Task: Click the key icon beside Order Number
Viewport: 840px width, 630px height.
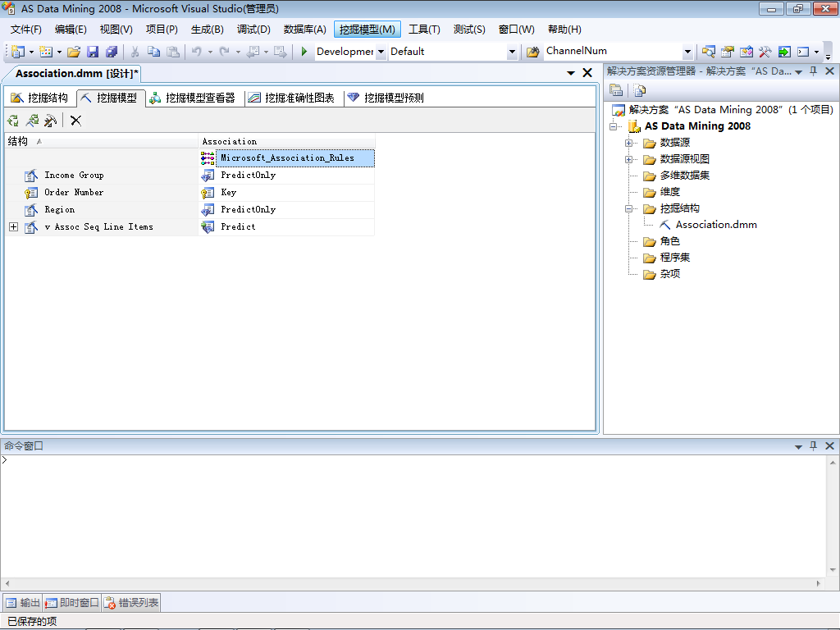Action: pos(31,192)
